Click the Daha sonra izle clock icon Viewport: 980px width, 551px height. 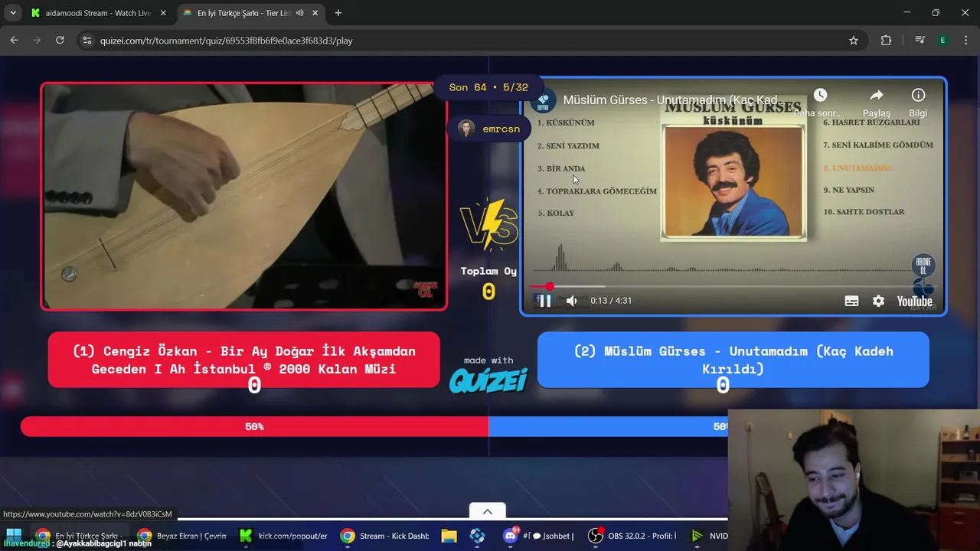(x=820, y=95)
